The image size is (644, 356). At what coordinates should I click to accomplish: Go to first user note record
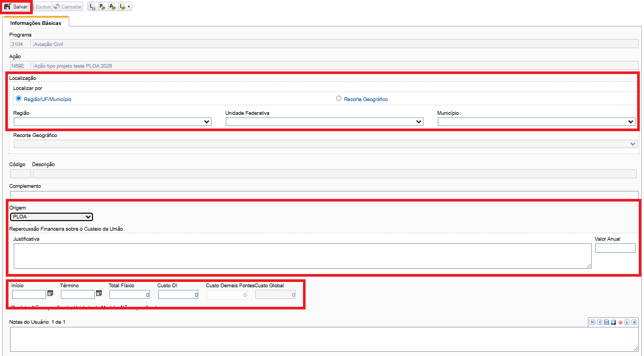click(x=593, y=322)
